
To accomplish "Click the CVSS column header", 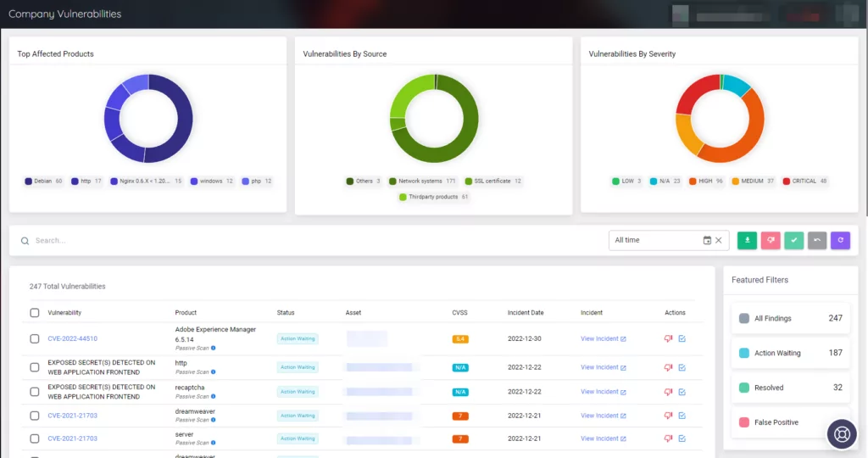I will [459, 313].
